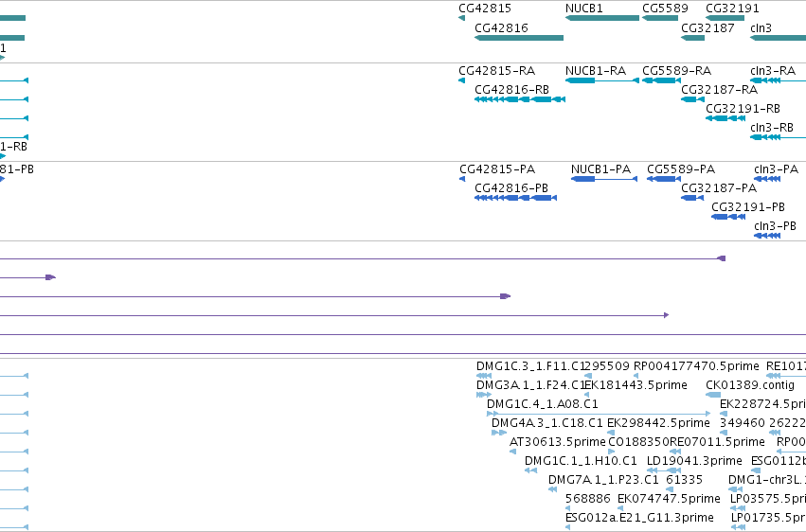Click the CG32187 gene label
This screenshot has width=806, height=532.
click(x=707, y=27)
